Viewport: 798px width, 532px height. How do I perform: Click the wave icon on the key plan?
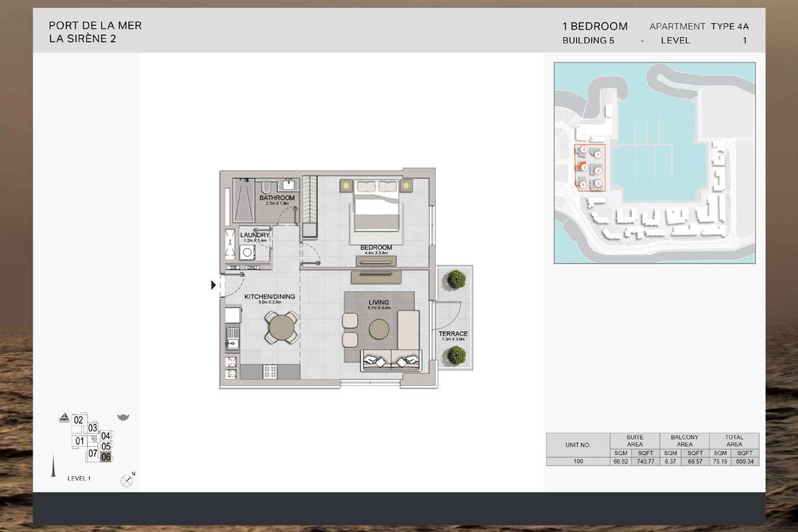click(122, 418)
